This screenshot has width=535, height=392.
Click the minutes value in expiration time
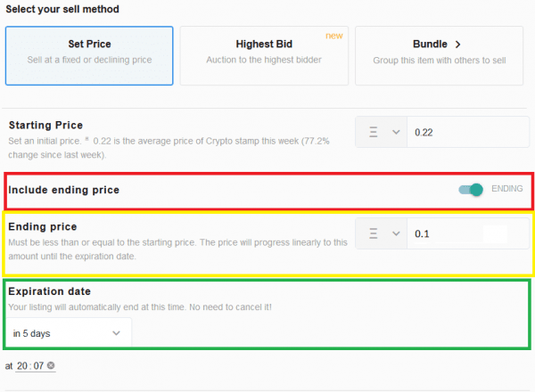[38, 365]
